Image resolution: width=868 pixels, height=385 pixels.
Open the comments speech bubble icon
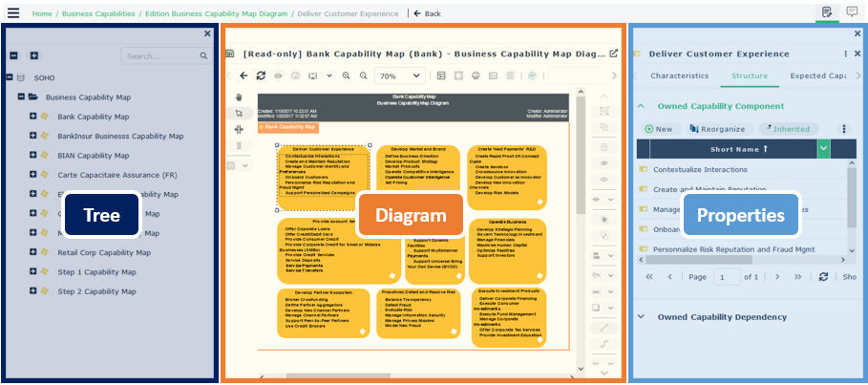pyautogui.click(x=852, y=12)
